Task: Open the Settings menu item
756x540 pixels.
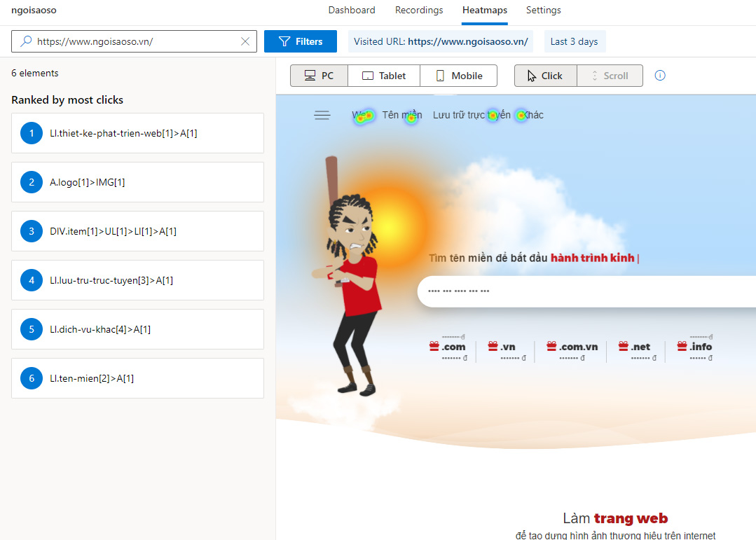Action: (x=543, y=10)
